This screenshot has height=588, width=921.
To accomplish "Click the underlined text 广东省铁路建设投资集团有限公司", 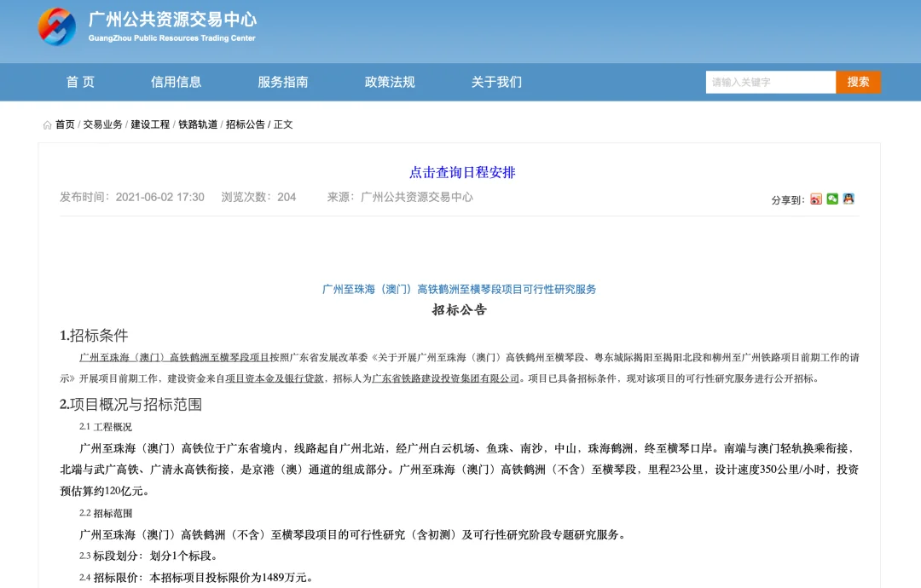I will [x=446, y=378].
